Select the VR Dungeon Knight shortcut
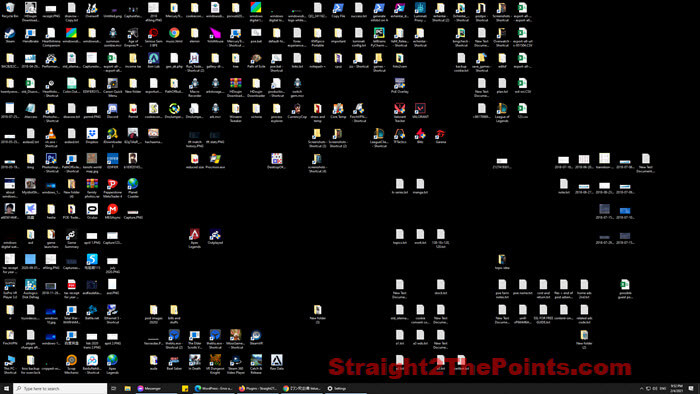 point(215,365)
